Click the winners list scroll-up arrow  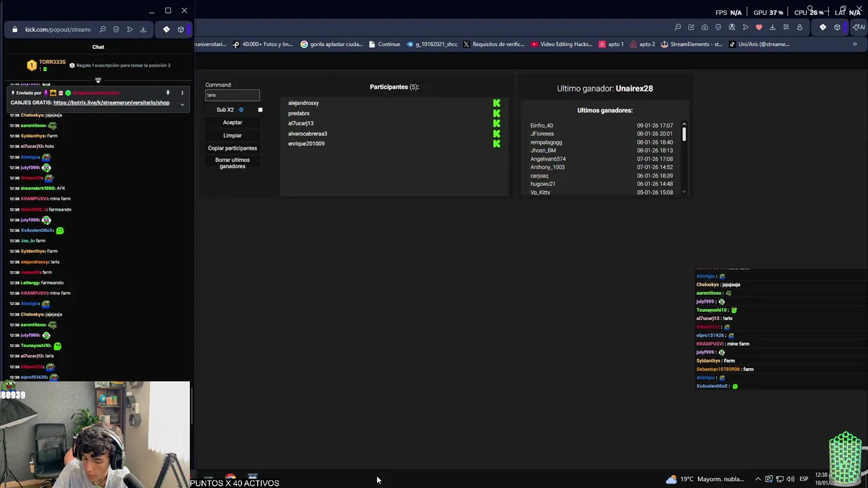[684, 124]
